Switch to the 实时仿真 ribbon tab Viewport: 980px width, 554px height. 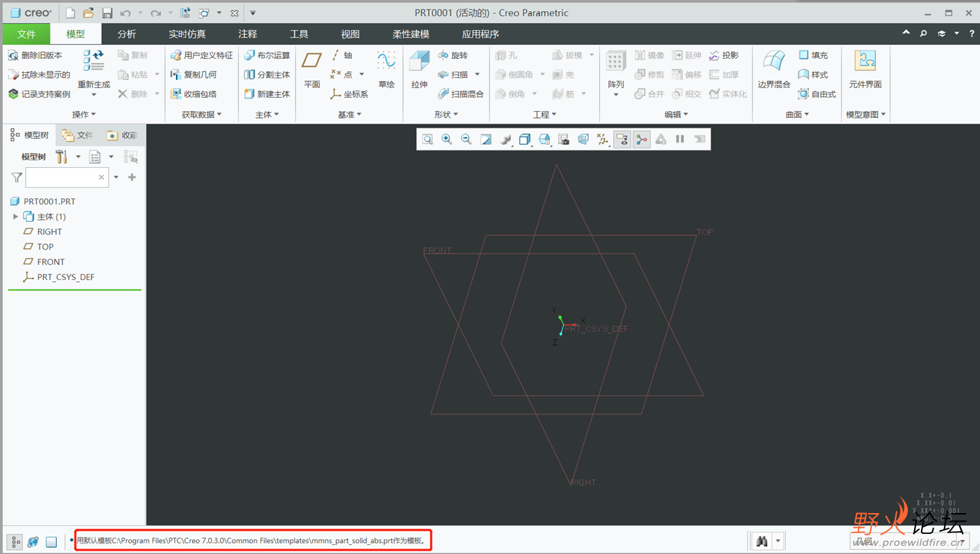[x=187, y=34]
